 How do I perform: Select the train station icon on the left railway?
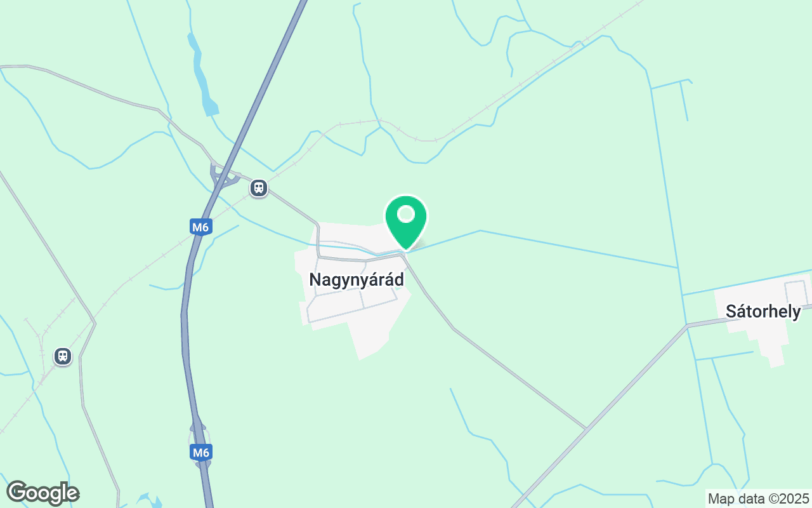62,356
